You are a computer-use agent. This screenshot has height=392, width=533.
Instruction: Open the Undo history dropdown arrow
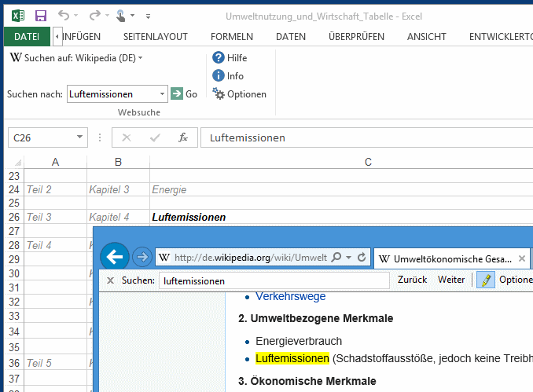(x=75, y=15)
